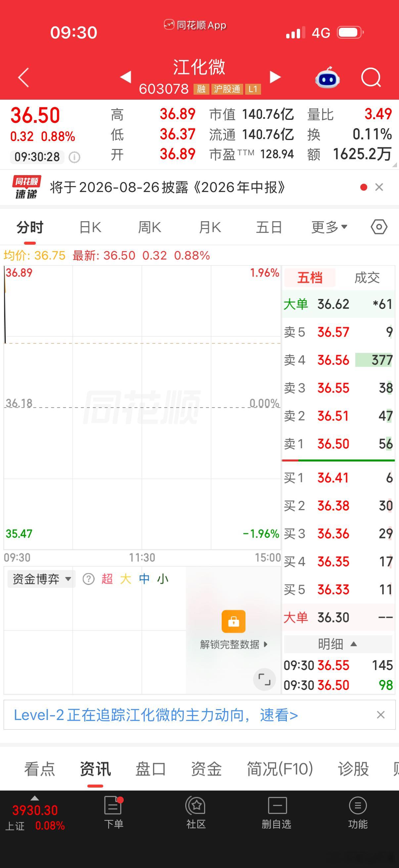Toggle the 中 medium order series
Image resolution: width=399 pixels, height=868 pixels.
[144, 579]
